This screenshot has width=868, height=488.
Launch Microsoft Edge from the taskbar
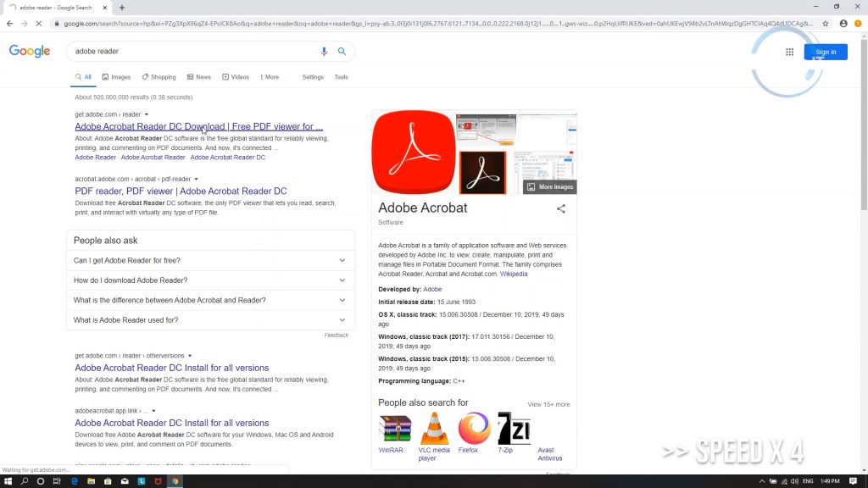coord(75,481)
